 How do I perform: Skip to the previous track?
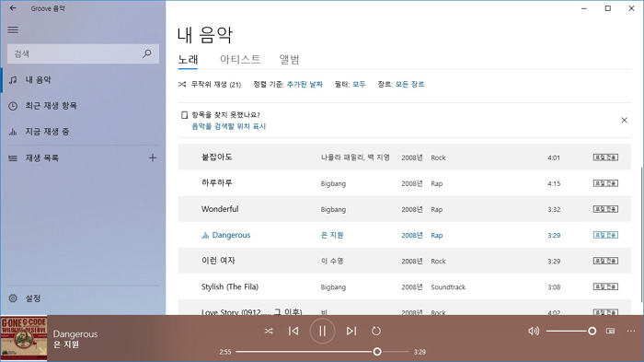[293, 332]
